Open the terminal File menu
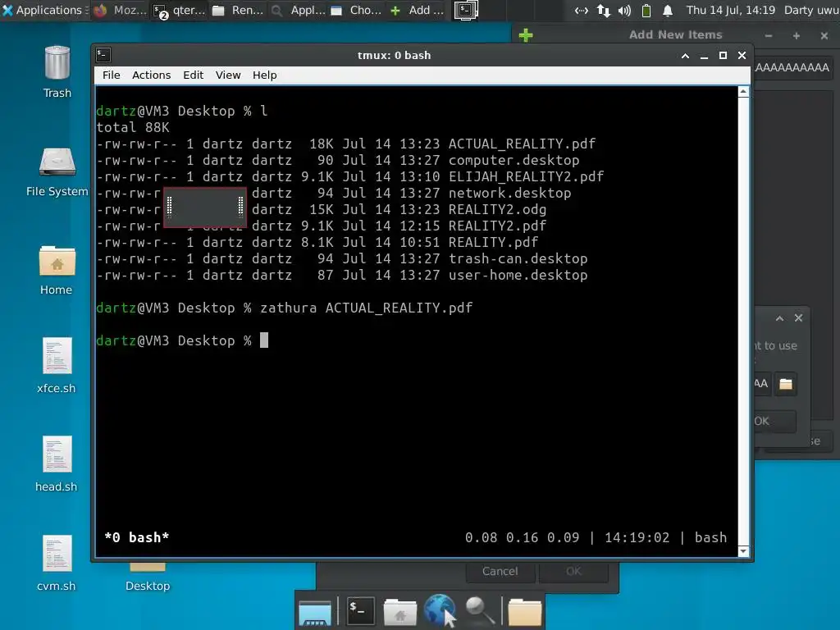The height and width of the screenshot is (630, 840). 112,75
